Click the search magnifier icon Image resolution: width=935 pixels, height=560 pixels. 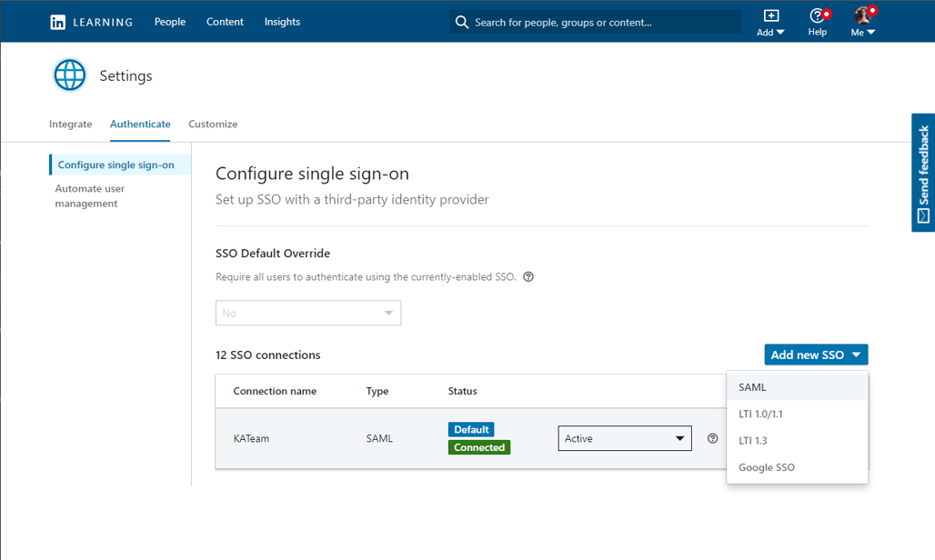(x=461, y=22)
